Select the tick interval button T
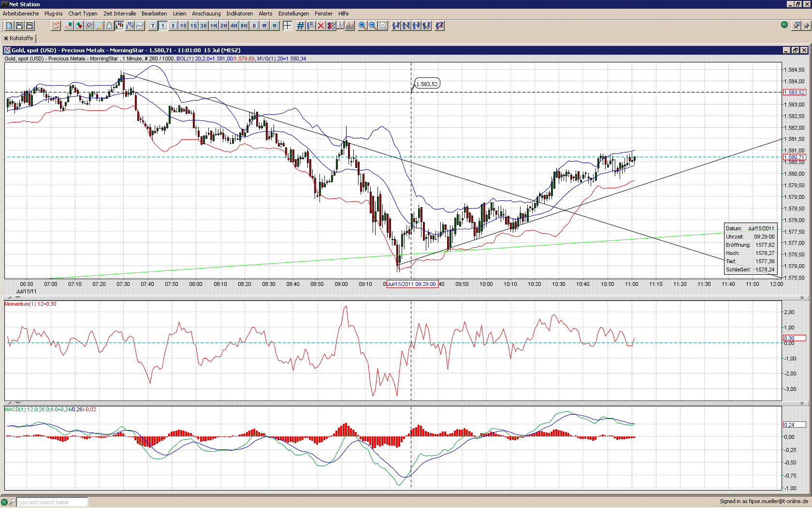The width and height of the screenshot is (812, 508). [x=153, y=26]
